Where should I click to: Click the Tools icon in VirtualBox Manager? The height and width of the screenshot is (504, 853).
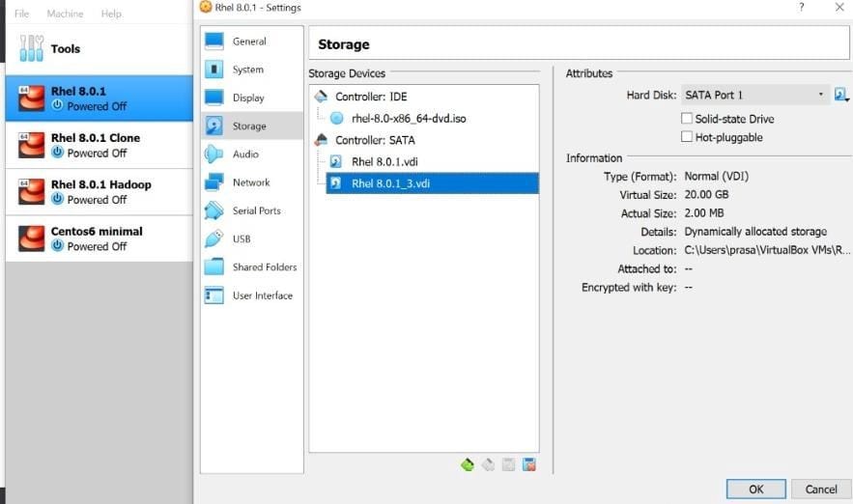31,48
